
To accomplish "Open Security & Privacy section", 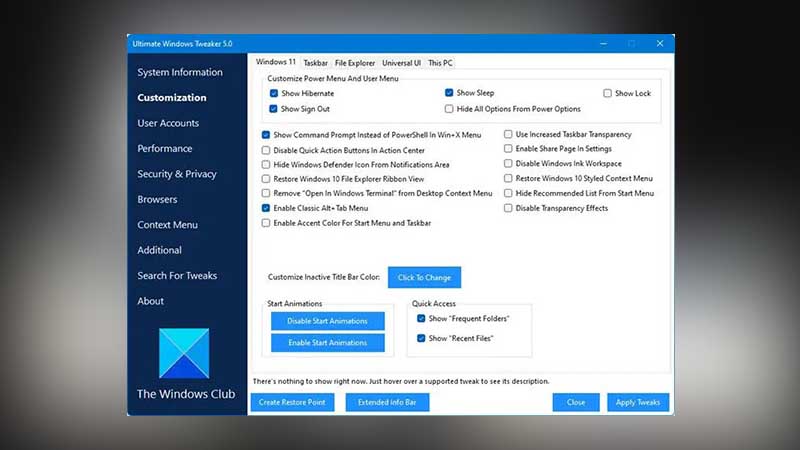I will coord(177,174).
